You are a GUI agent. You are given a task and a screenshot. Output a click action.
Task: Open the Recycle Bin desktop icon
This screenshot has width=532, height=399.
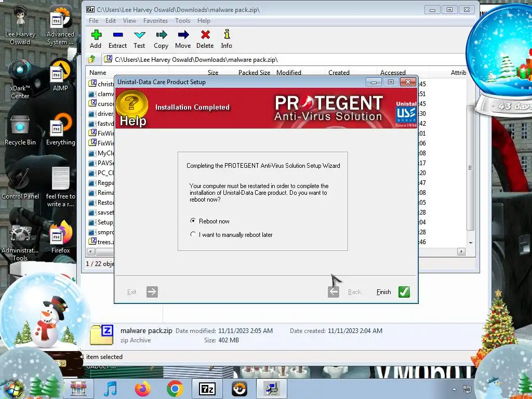pyautogui.click(x=20, y=130)
